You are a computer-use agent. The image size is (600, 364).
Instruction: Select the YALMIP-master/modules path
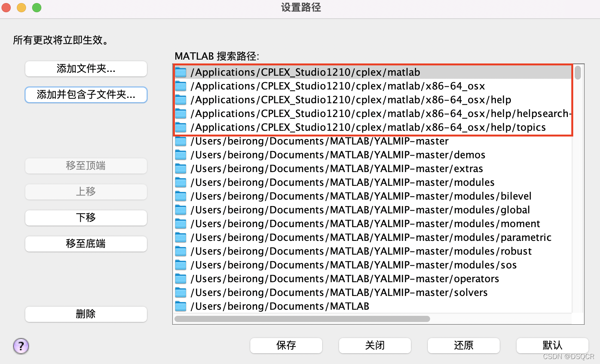[373, 182]
